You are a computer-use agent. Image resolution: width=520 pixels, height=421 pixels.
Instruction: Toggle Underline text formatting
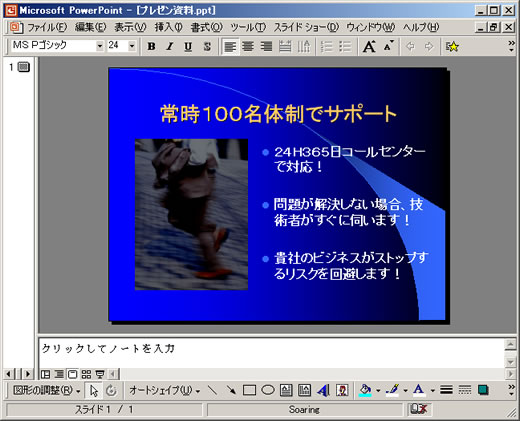188,46
